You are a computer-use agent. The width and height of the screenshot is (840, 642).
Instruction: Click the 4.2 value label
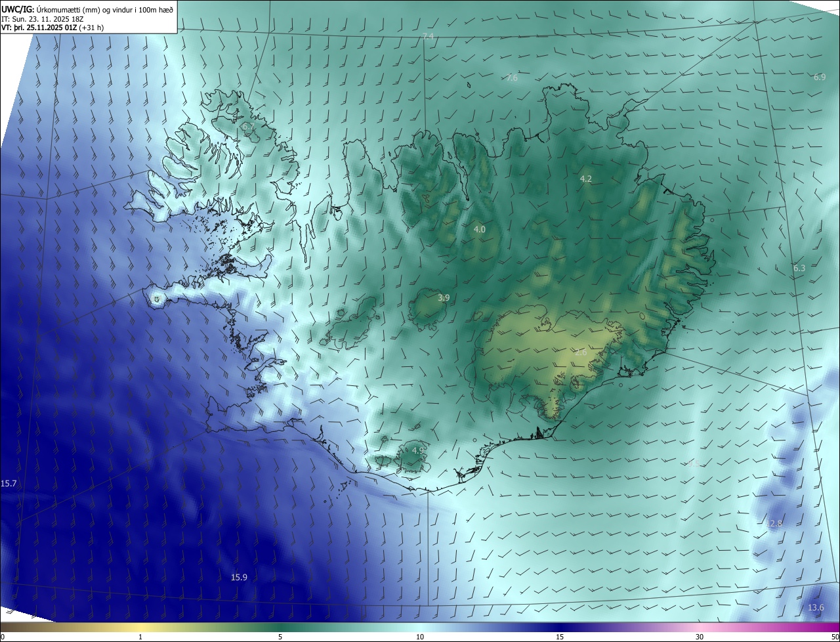(586, 179)
